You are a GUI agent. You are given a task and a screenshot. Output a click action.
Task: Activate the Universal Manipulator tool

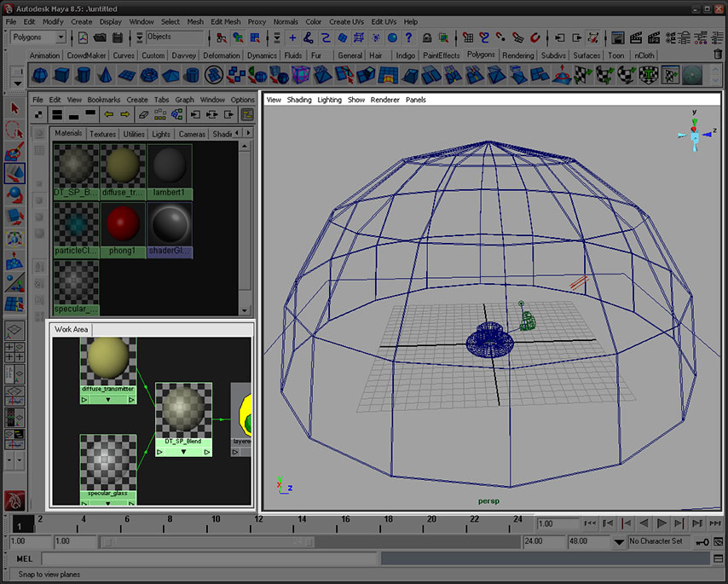14,239
